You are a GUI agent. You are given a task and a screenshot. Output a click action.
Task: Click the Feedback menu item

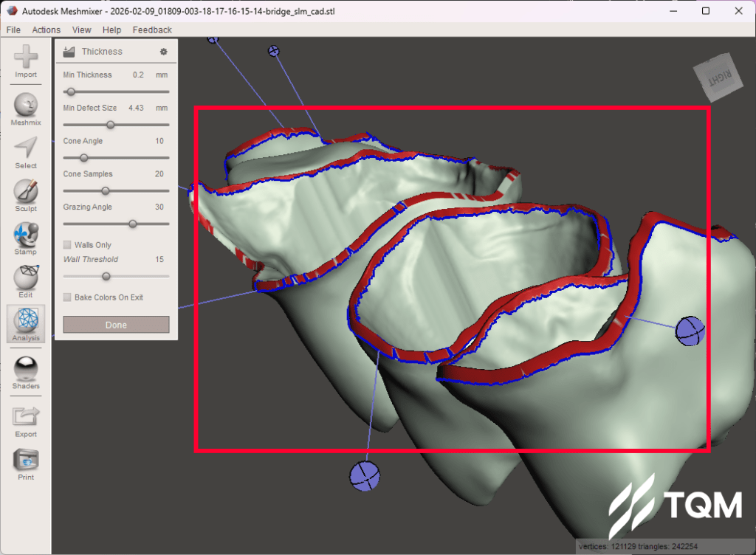pos(152,30)
